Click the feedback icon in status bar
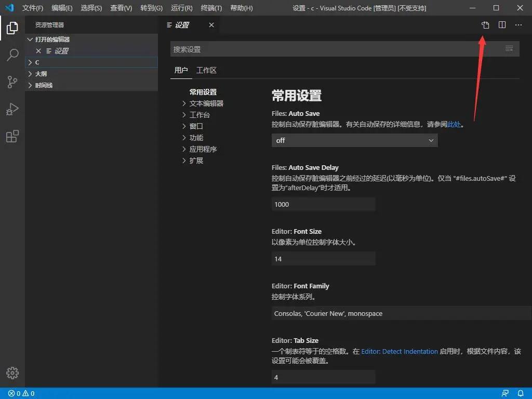The width and height of the screenshot is (532, 399). 505,393
